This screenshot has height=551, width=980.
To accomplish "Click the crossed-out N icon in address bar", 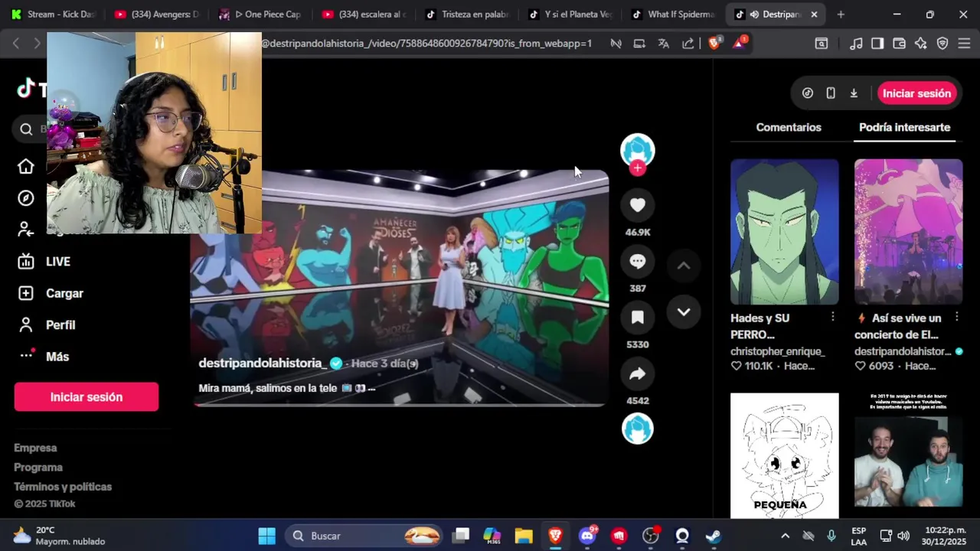I will 616,44.
